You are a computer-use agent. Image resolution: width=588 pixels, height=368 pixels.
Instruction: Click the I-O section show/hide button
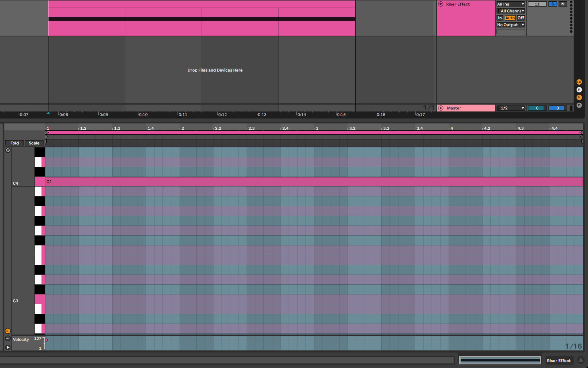[579, 82]
